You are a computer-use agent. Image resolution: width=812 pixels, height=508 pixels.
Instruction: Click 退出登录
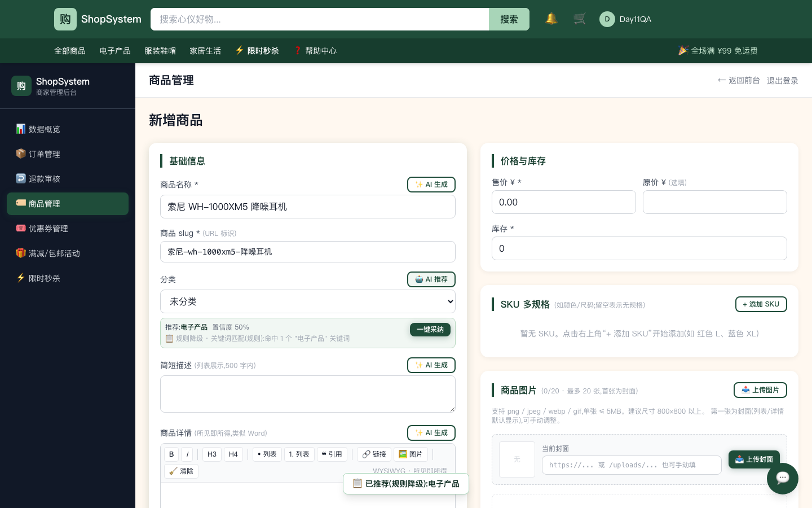coord(783,81)
